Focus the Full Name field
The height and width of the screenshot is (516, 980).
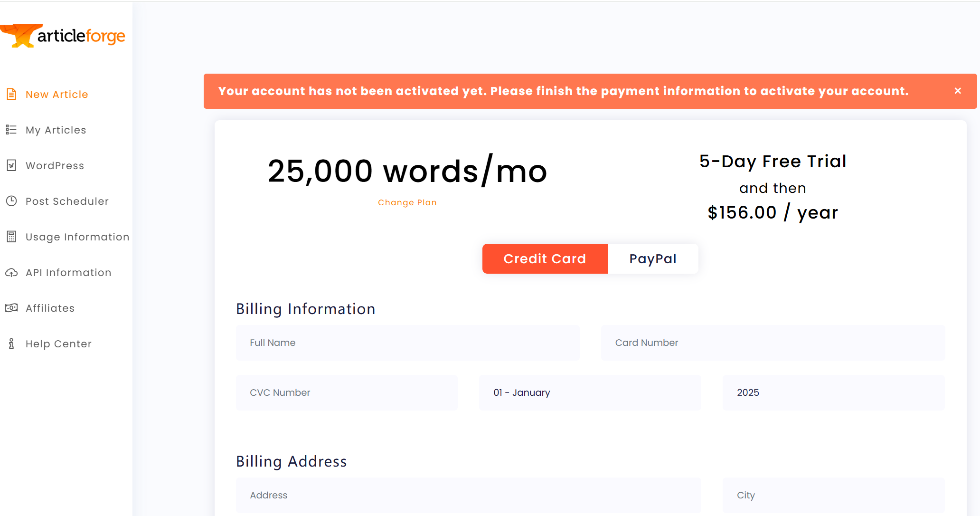[x=408, y=343]
